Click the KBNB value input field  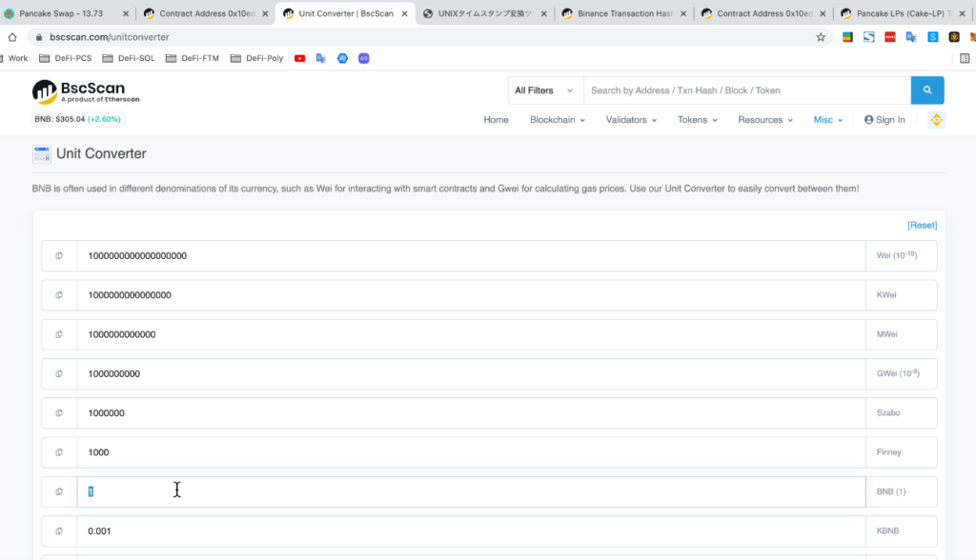pos(471,530)
